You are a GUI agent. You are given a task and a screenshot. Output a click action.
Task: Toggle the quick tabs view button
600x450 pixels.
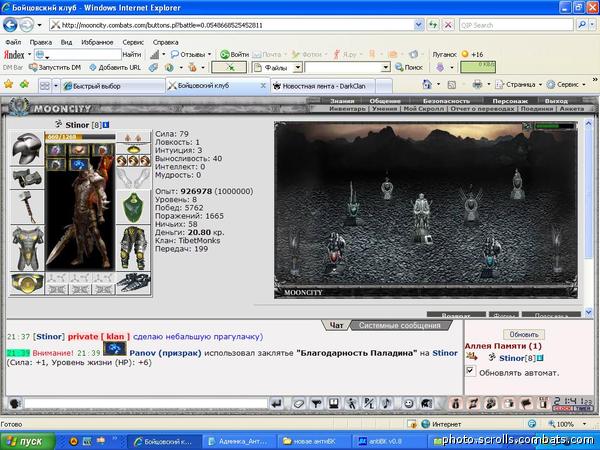(45, 86)
